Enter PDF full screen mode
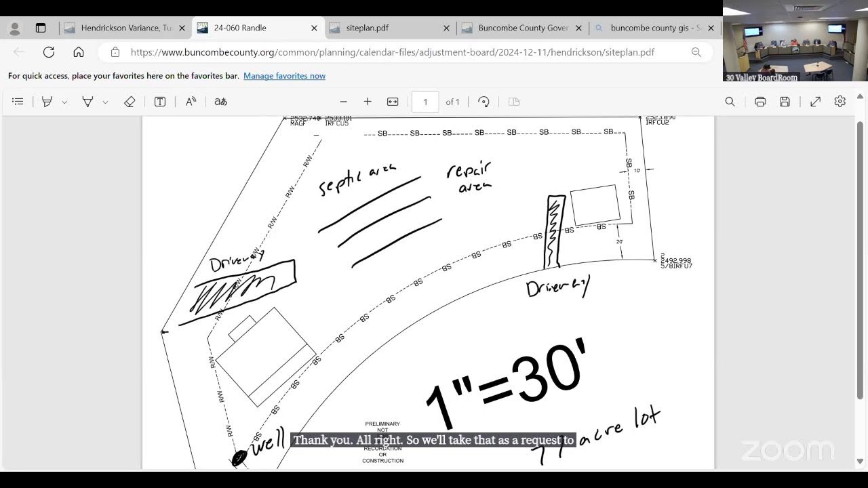Image resolution: width=868 pixels, height=488 pixels. coord(816,102)
